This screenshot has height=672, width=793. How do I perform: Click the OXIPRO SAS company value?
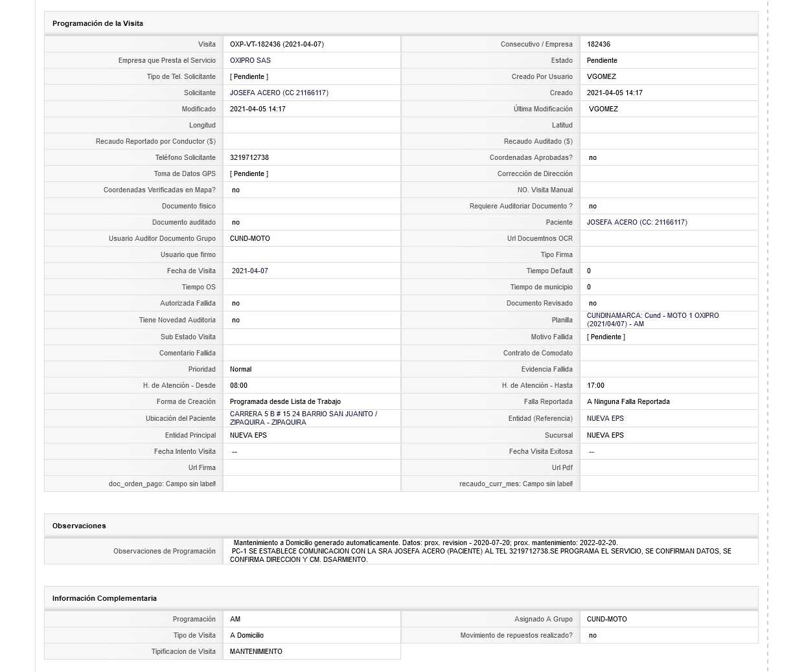point(250,60)
